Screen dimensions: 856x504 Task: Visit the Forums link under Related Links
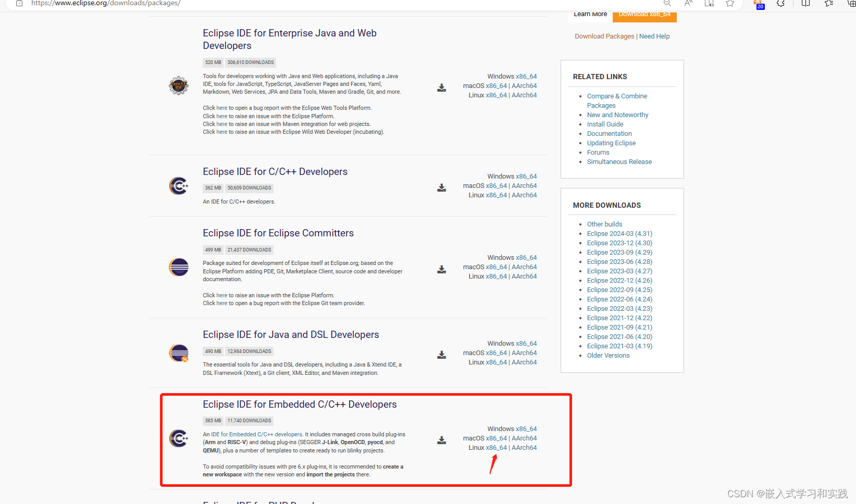(598, 152)
